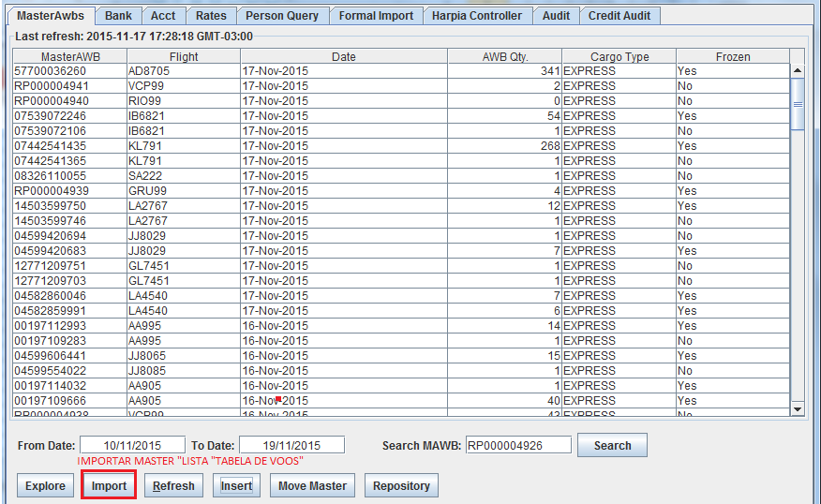Viewport: 821px width, 504px height.
Task: Select master AWB 14503599746
Action: point(69,221)
